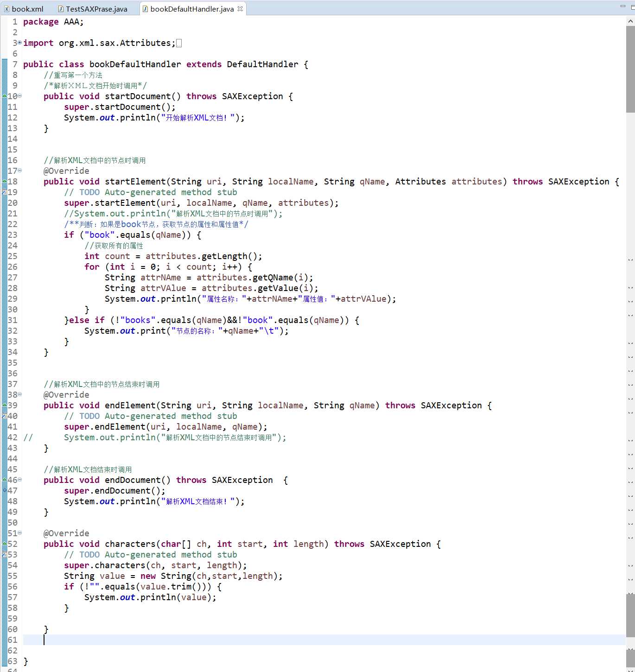Click 'super.startDocument();' statement
This screenshot has height=672, width=635.
coord(120,107)
